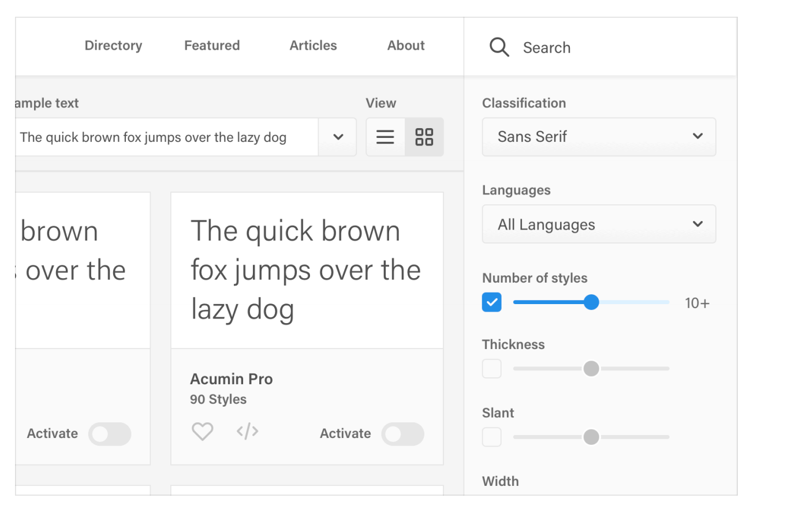Image resolution: width=791 pixels, height=532 pixels.
Task: Toggle Activate switch on the left font card
Action: (110, 434)
